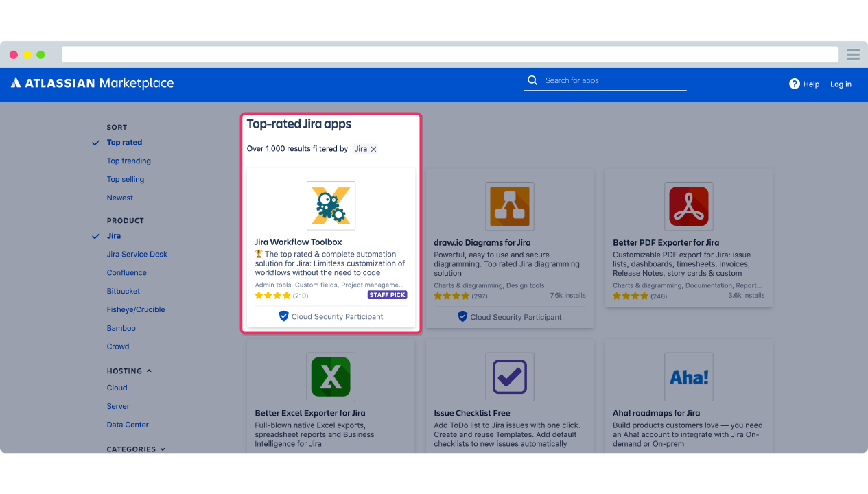Open Better Excel Exporter for Jira title
Image resolution: width=868 pixels, height=494 pixels.
point(310,414)
